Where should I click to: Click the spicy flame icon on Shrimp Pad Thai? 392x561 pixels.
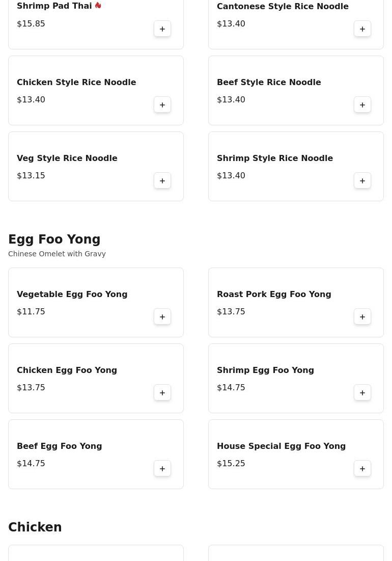[98, 6]
